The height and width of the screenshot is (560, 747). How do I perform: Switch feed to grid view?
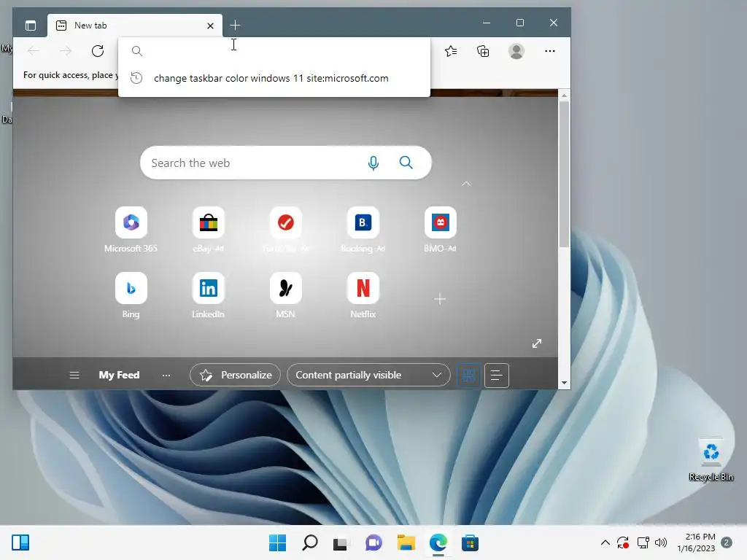click(x=469, y=376)
